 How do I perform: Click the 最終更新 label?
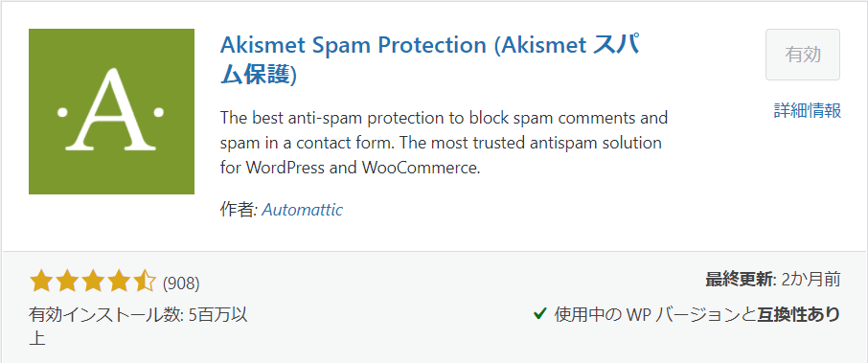[x=739, y=280]
